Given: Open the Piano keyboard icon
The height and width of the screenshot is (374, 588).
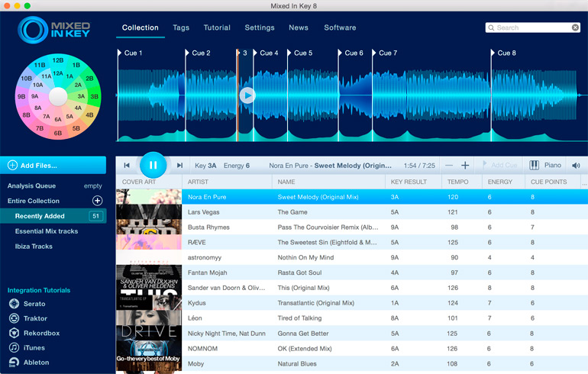Looking at the screenshot, I should [534, 166].
